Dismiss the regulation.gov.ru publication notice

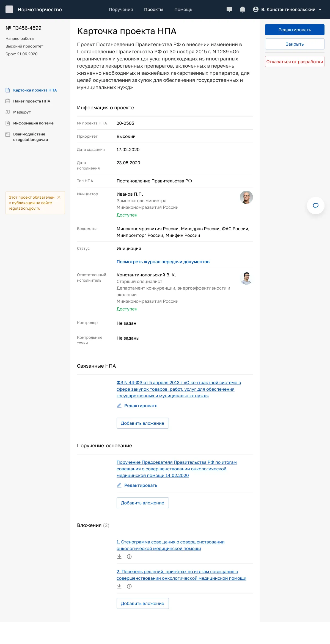coord(59,197)
